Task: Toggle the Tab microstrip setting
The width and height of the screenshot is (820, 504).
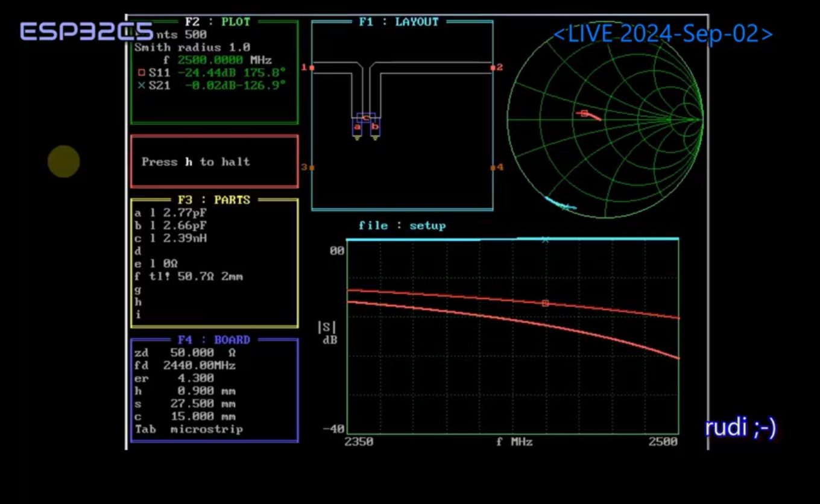Action: coord(189,429)
